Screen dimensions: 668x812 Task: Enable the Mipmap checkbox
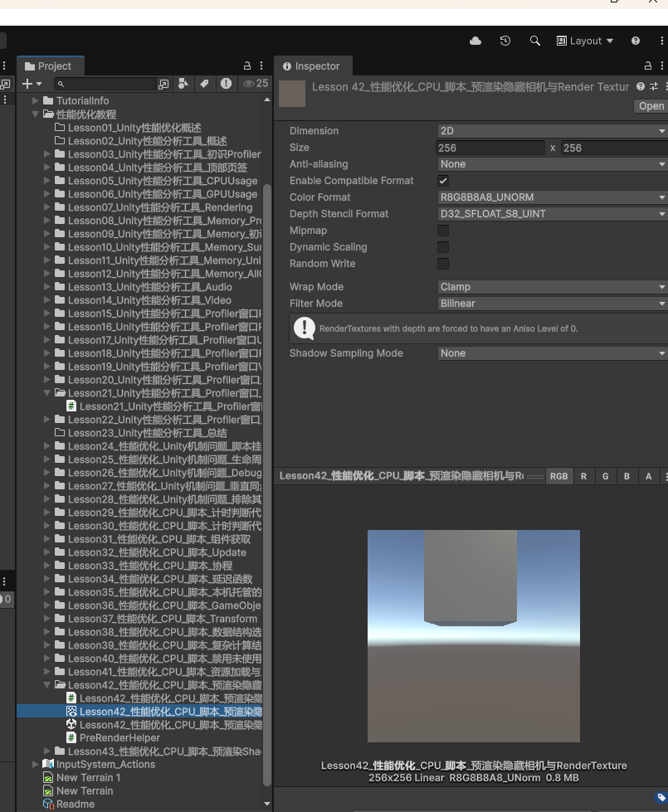(443, 231)
